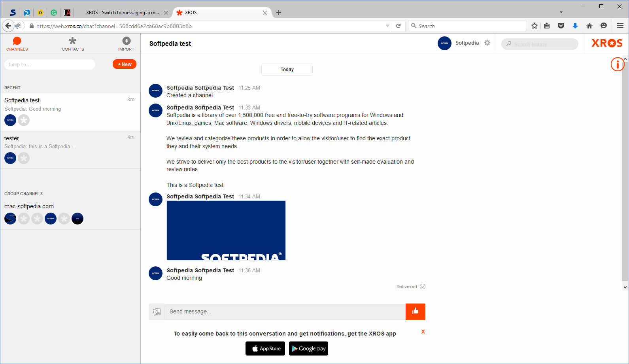
Task: Focus the Send message input
Action: (x=285, y=311)
